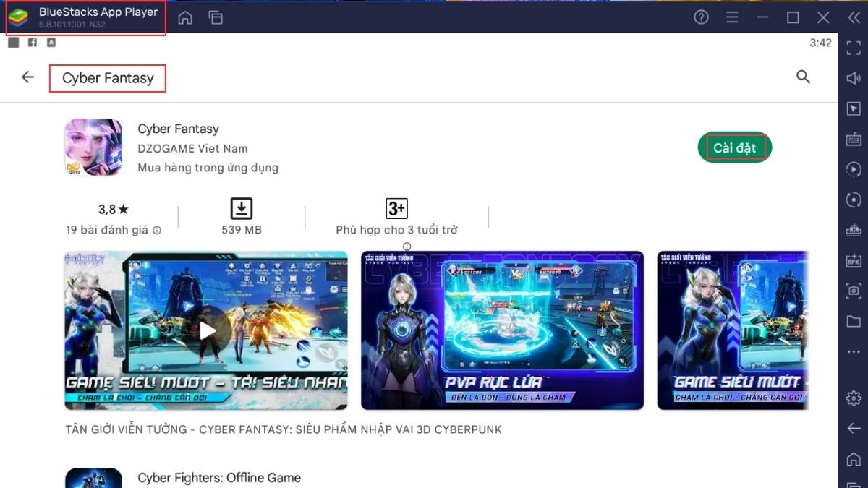
Task: Open Cyber Fighters: Offline Game listing
Action: coord(219,478)
